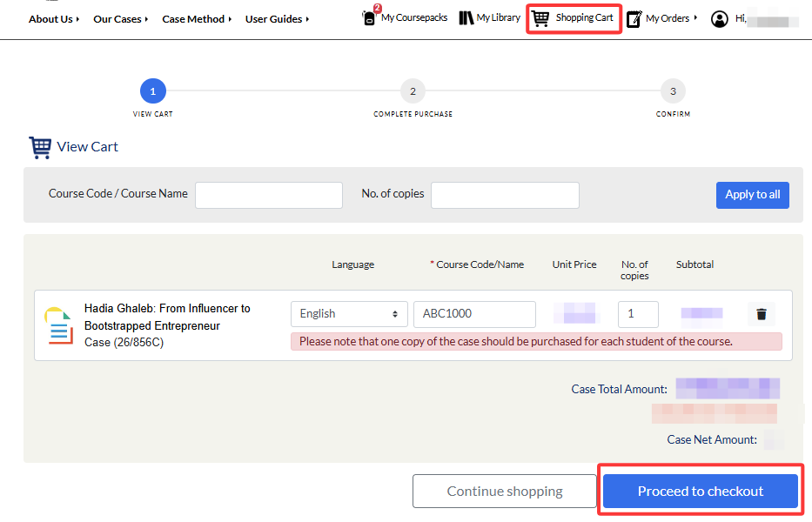Click step 3 Confirm circle

[673, 91]
